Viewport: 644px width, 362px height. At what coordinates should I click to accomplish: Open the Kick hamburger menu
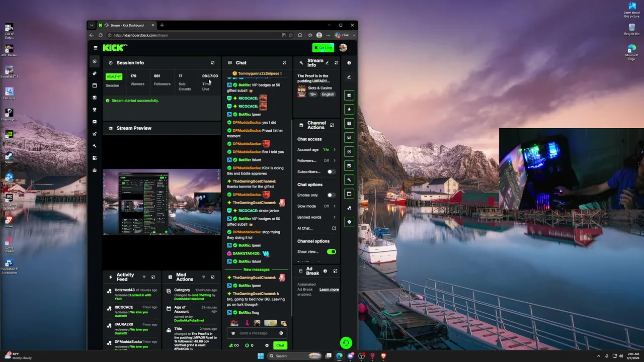[x=96, y=48]
